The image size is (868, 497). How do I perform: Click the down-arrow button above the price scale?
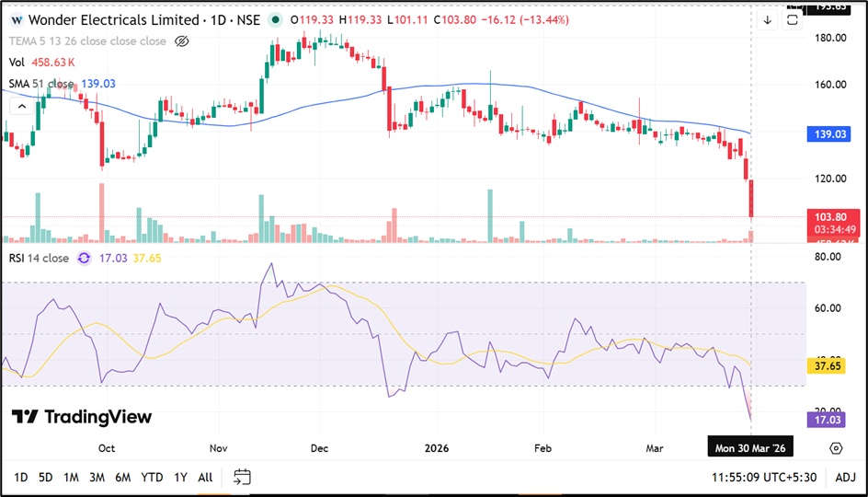click(768, 20)
